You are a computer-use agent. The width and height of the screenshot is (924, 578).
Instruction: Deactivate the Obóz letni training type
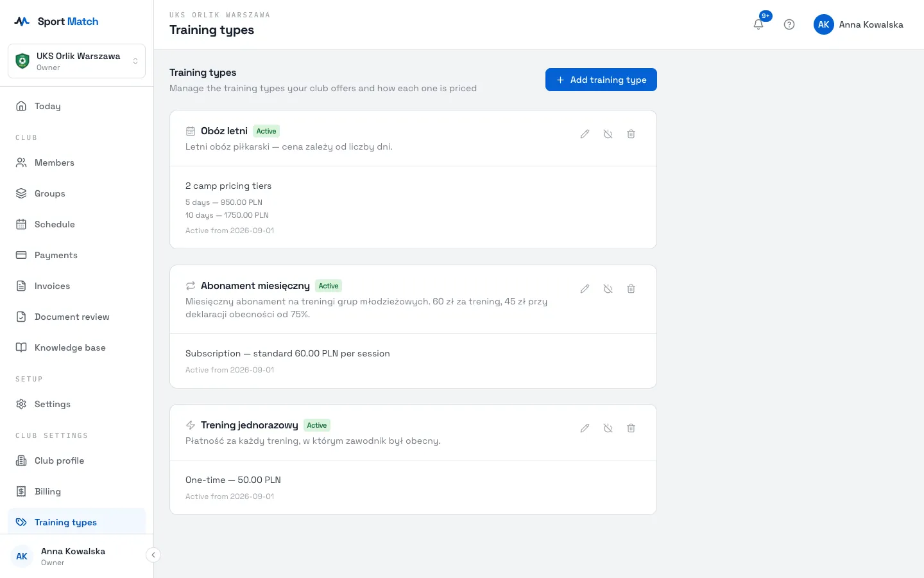[608, 134]
